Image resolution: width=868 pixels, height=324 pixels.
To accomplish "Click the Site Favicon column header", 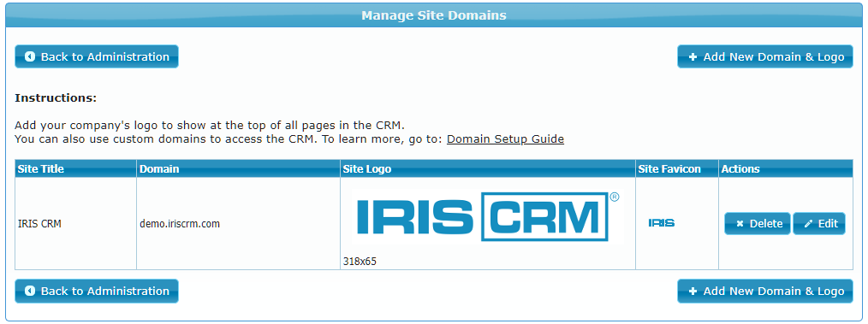I will pos(677,168).
